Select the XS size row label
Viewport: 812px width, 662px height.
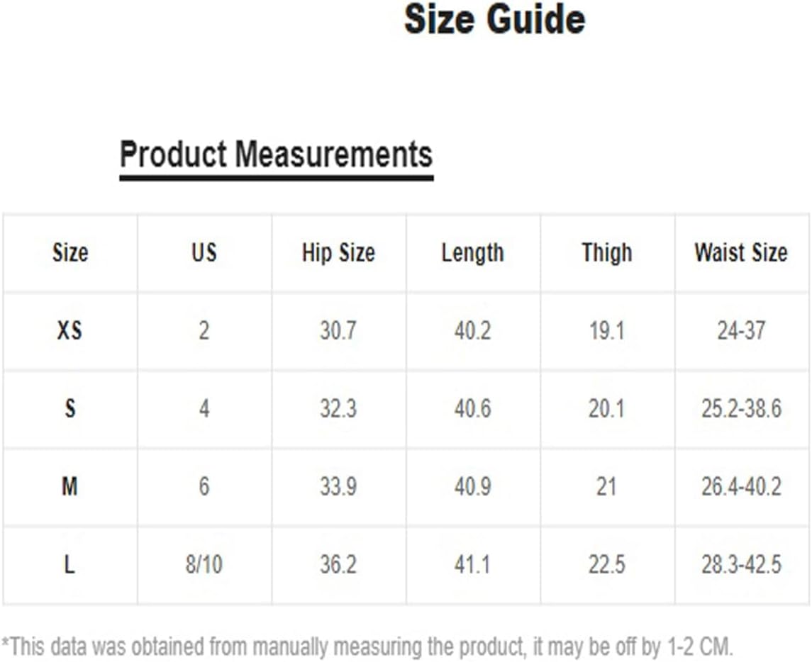coord(70,331)
